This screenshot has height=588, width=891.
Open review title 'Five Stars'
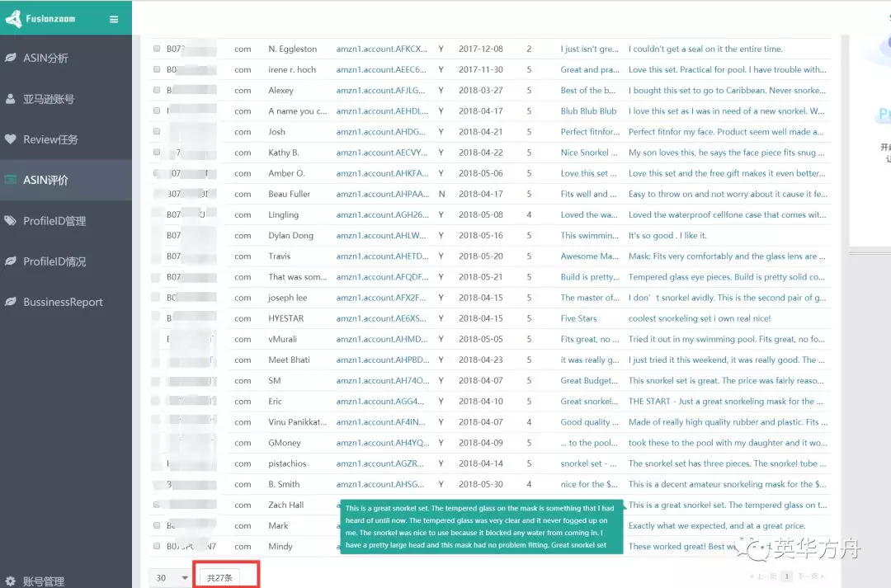click(x=578, y=318)
